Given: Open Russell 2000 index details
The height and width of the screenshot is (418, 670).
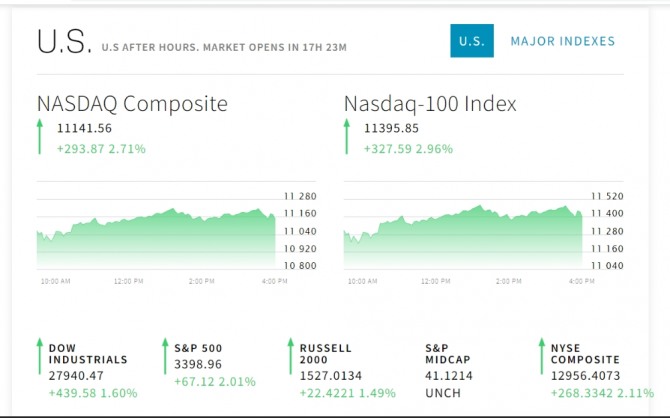Looking at the screenshot, I should click(x=327, y=354).
